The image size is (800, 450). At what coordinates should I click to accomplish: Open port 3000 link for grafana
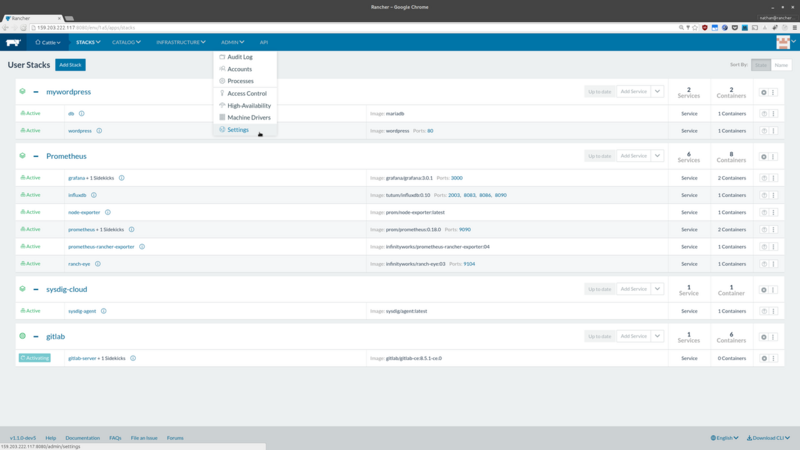(457, 178)
